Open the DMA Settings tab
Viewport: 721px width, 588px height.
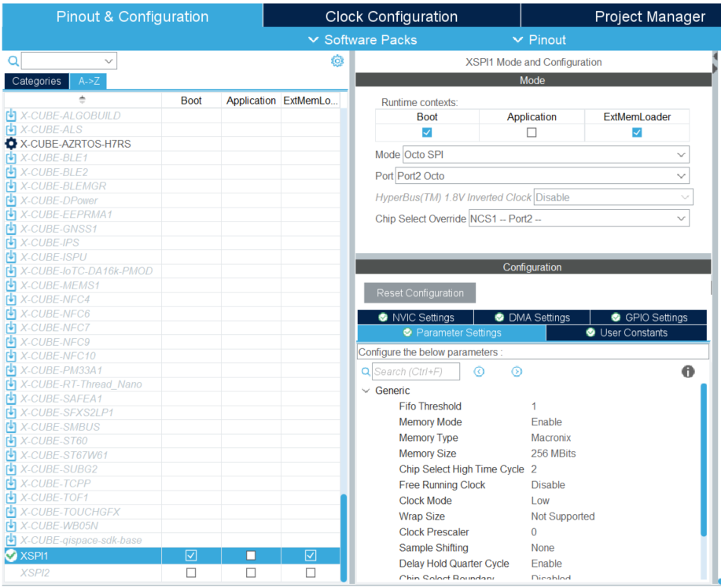(532, 318)
